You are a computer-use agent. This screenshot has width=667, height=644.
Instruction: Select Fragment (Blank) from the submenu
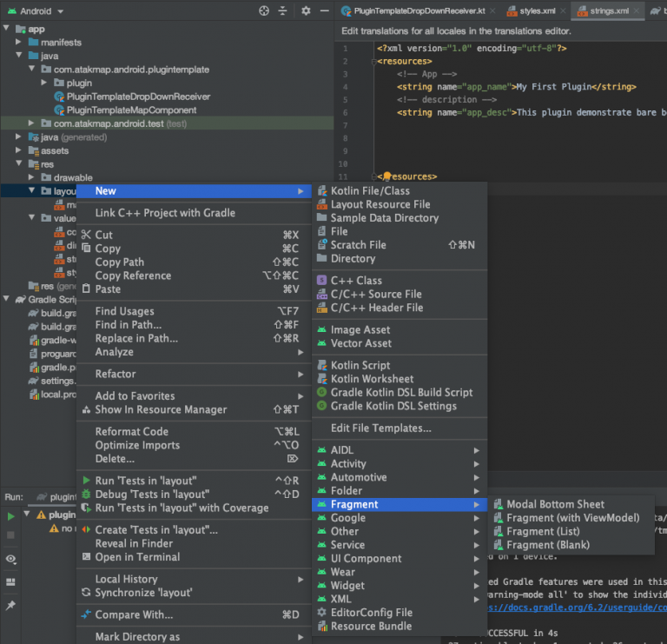pos(547,545)
